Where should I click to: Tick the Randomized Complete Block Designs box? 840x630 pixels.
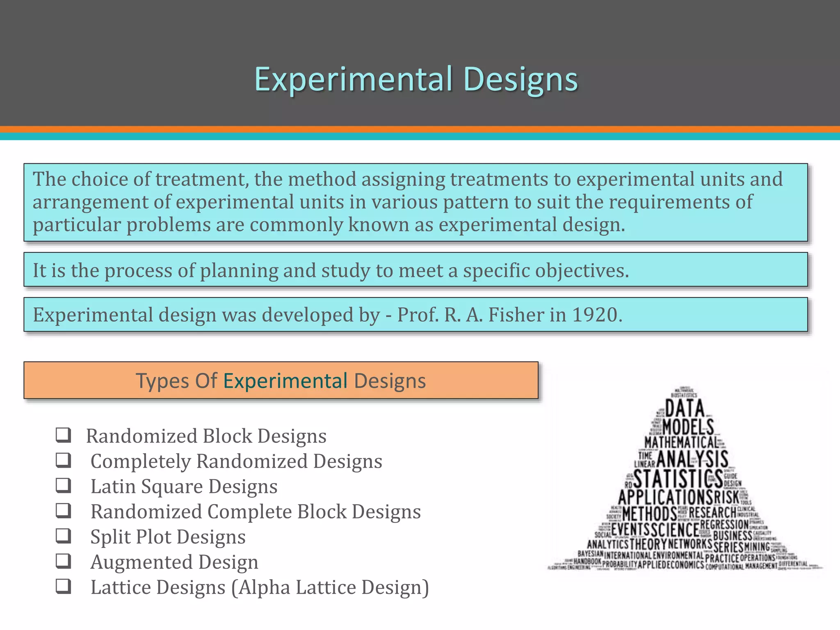coord(64,511)
